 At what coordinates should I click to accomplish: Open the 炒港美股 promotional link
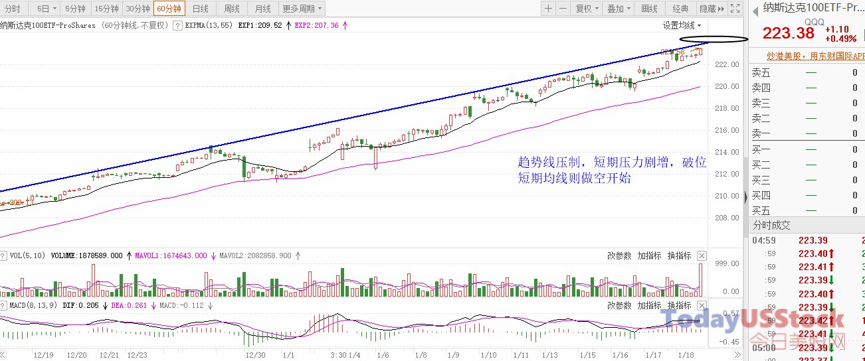pyautogui.click(x=816, y=56)
